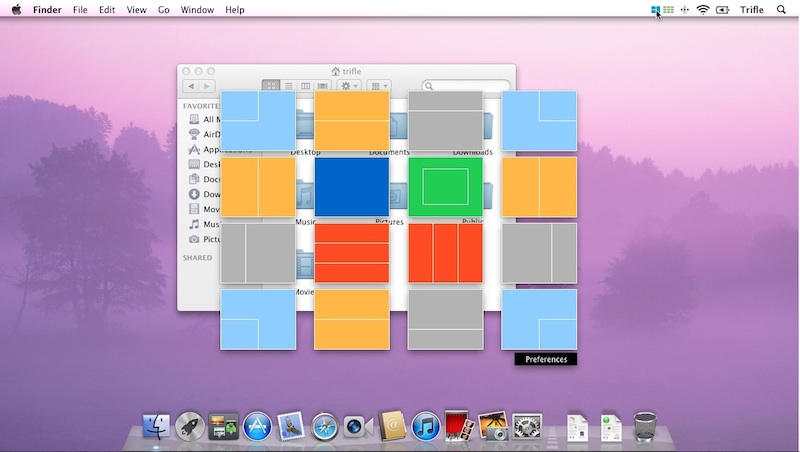The width and height of the screenshot is (800, 452).
Task: Select the top-right quadrant light blue layout
Action: (539, 121)
